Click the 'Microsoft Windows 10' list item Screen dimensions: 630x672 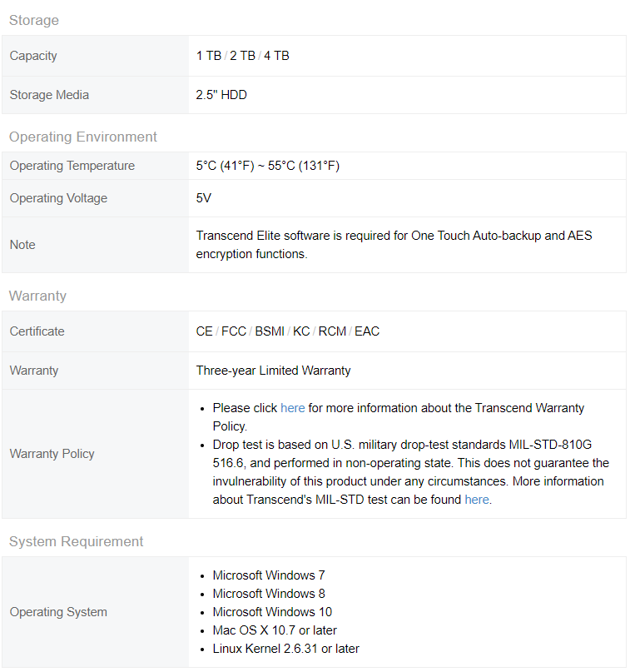(x=272, y=612)
